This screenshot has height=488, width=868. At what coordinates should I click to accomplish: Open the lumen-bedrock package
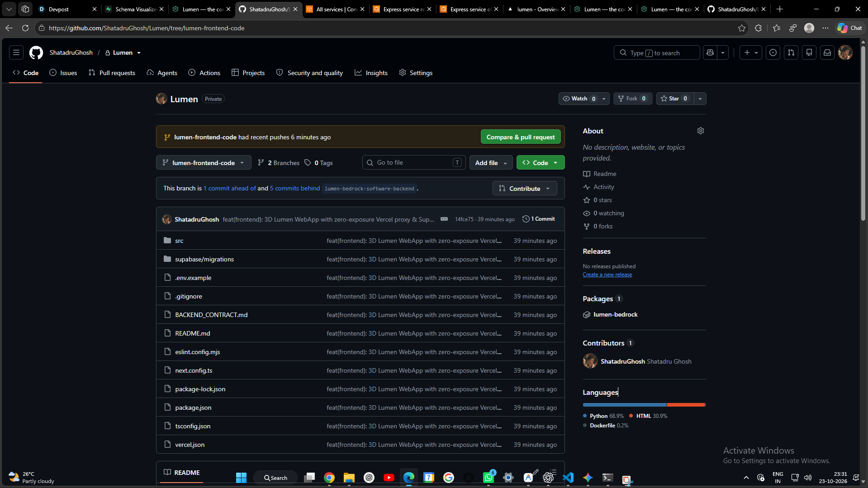point(615,314)
